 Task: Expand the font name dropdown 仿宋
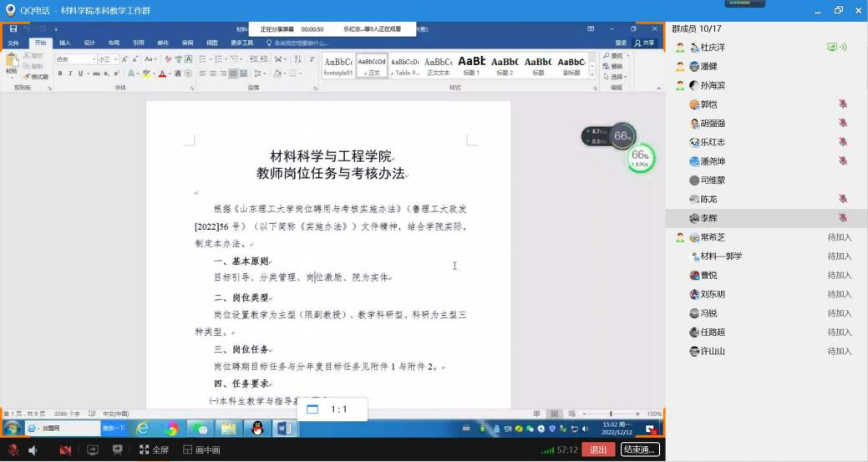94,59
